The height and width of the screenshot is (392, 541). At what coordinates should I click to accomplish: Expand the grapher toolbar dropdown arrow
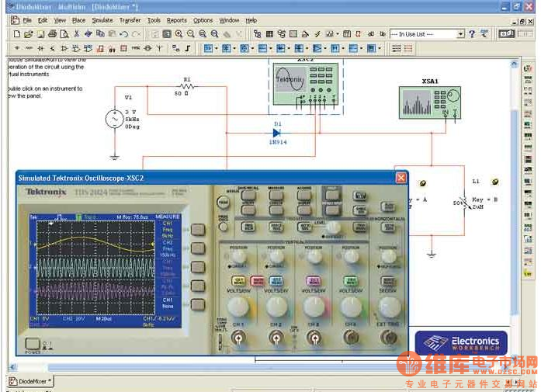338,34
